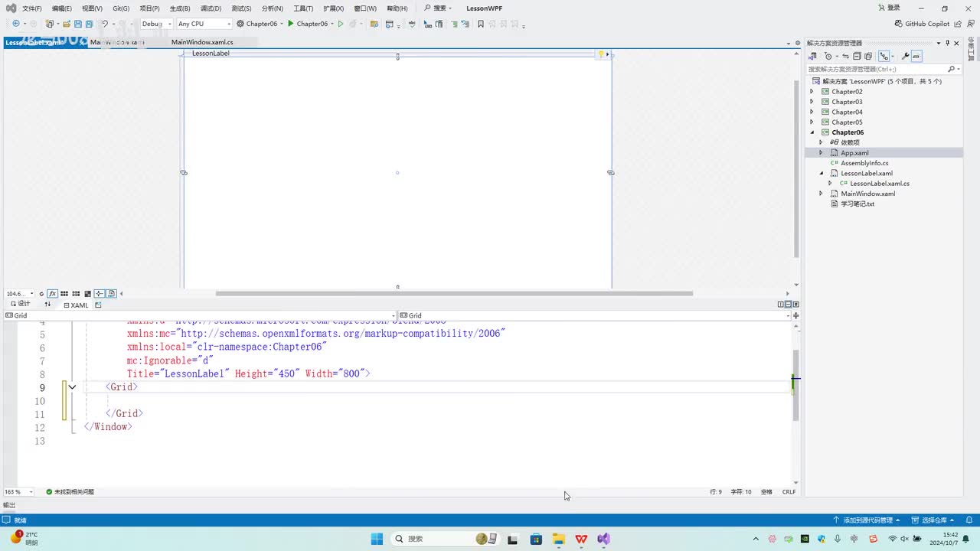Toggle snap to gridlines in designer

tap(76, 294)
